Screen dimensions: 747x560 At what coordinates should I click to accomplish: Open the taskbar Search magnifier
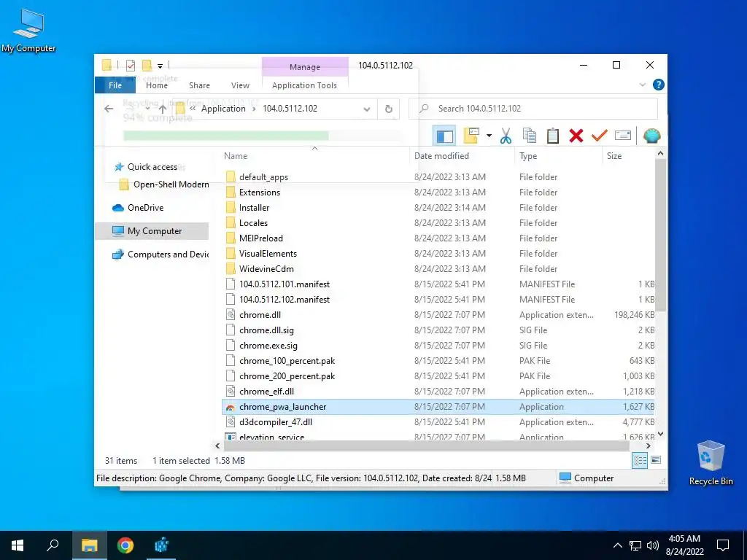coord(53,545)
